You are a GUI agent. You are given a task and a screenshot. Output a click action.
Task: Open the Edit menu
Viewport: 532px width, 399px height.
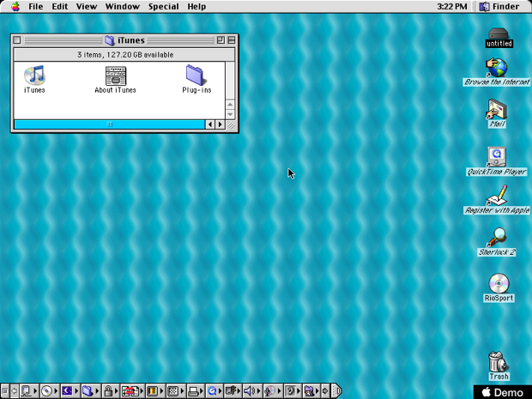(x=60, y=7)
